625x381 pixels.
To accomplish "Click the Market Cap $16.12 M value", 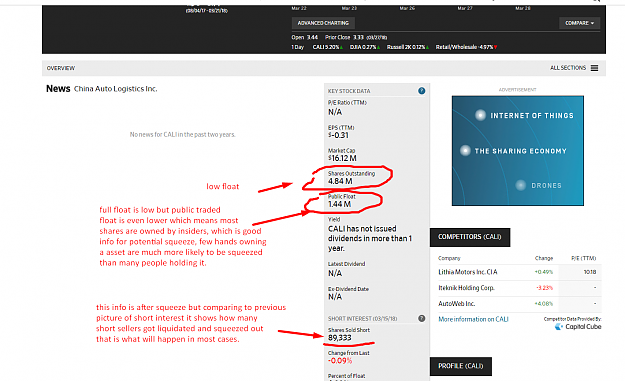I will [342, 158].
